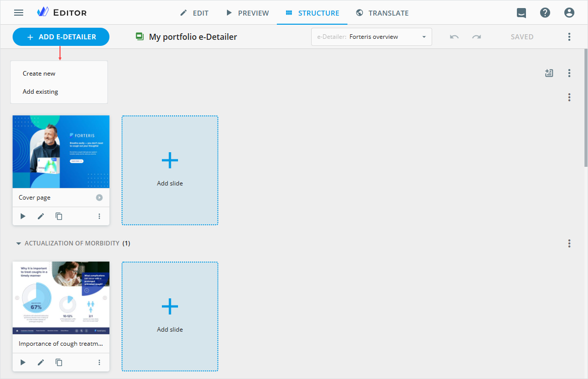This screenshot has height=379, width=588.
Task: Open Cover page slide more options
Action: tap(99, 216)
